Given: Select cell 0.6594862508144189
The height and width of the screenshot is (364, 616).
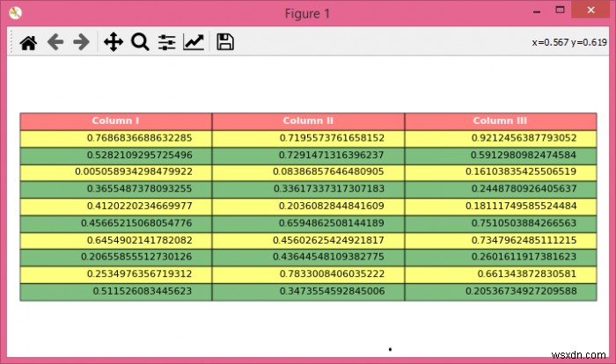Looking at the screenshot, I should coord(308,224).
